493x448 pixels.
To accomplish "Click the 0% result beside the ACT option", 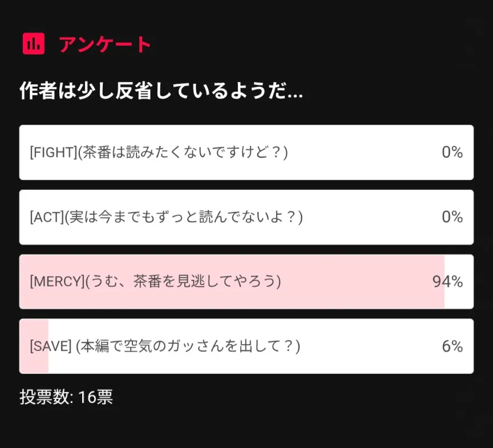I will pos(452,217).
